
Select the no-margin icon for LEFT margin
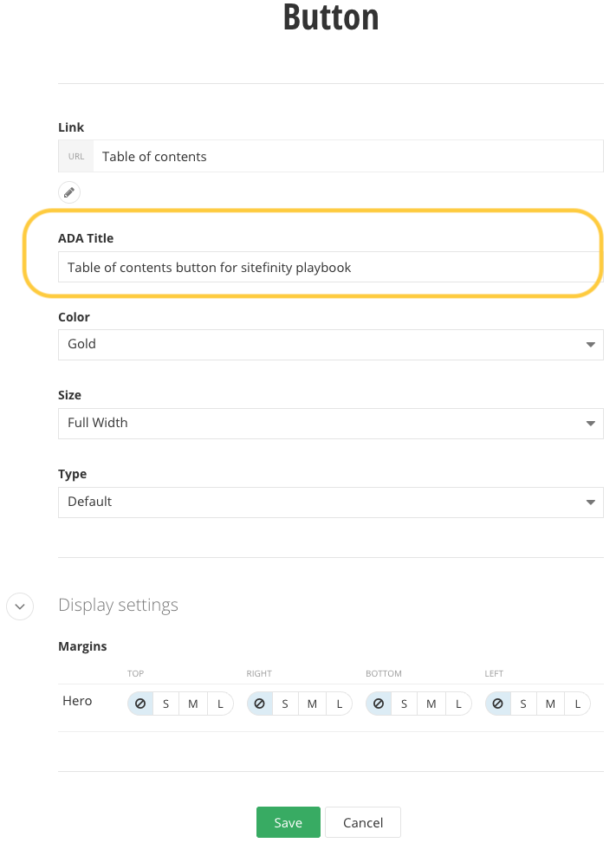point(498,703)
